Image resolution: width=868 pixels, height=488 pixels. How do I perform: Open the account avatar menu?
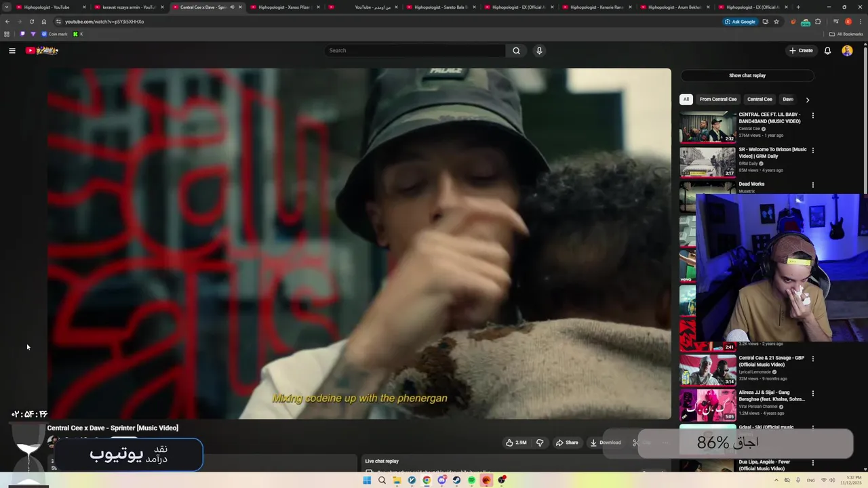point(847,50)
